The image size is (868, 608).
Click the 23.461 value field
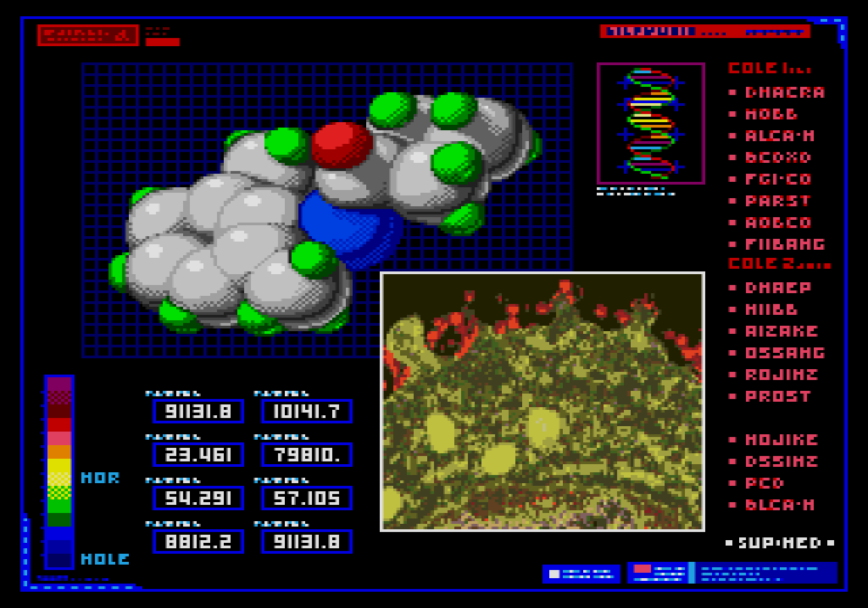(x=198, y=455)
